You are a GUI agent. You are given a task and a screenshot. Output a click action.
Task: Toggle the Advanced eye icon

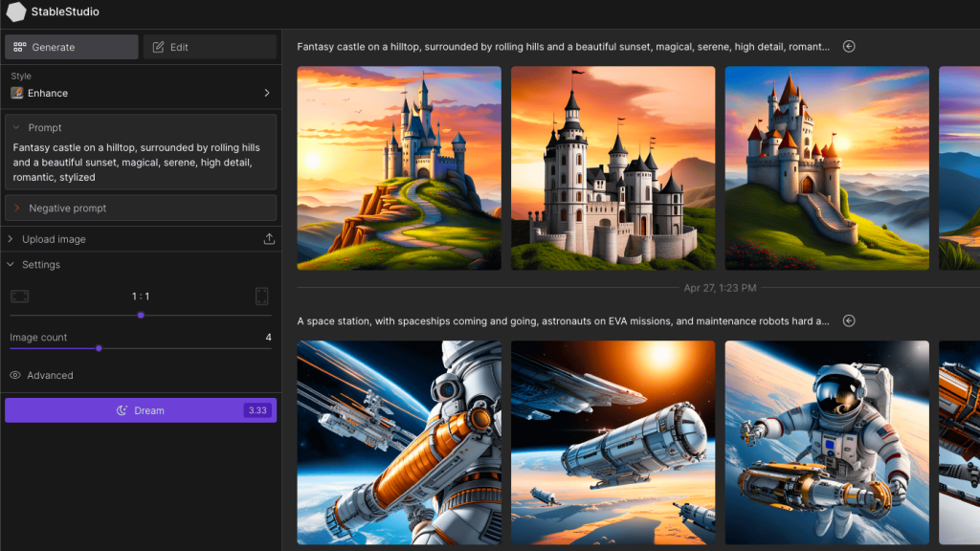(x=15, y=376)
